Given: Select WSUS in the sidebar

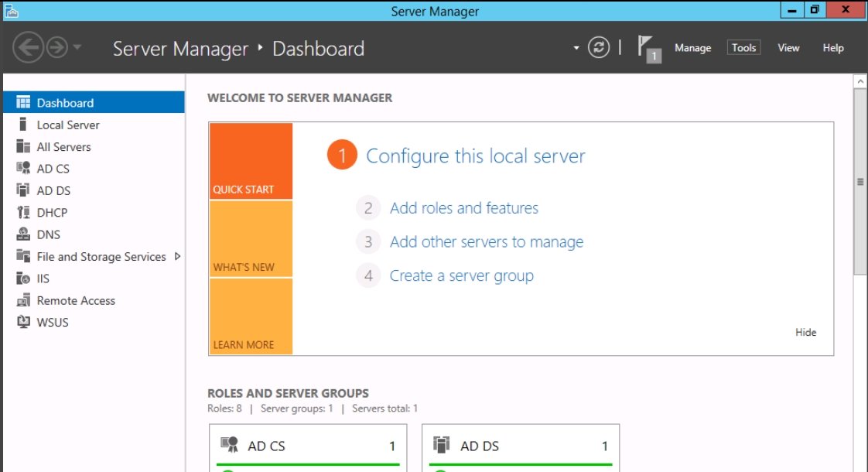Looking at the screenshot, I should point(94,323).
